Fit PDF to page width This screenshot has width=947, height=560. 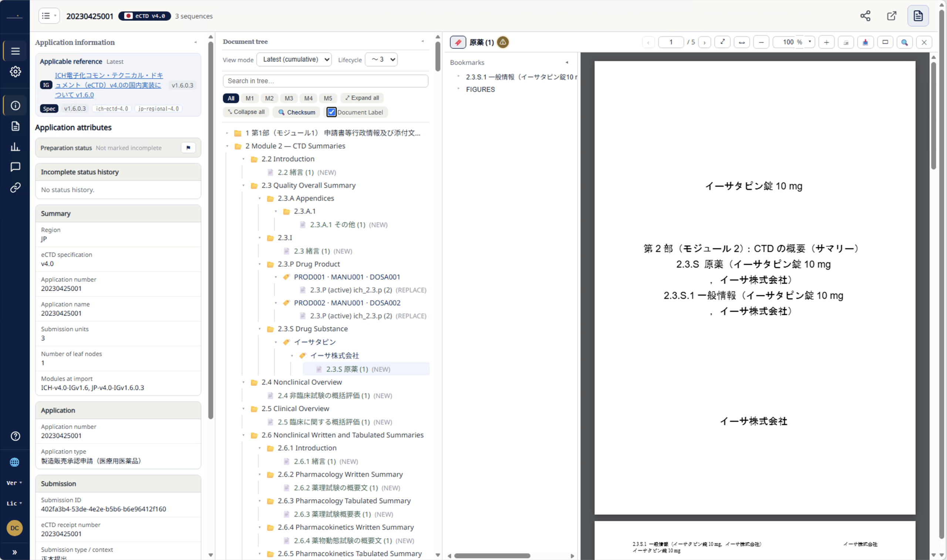tap(741, 42)
